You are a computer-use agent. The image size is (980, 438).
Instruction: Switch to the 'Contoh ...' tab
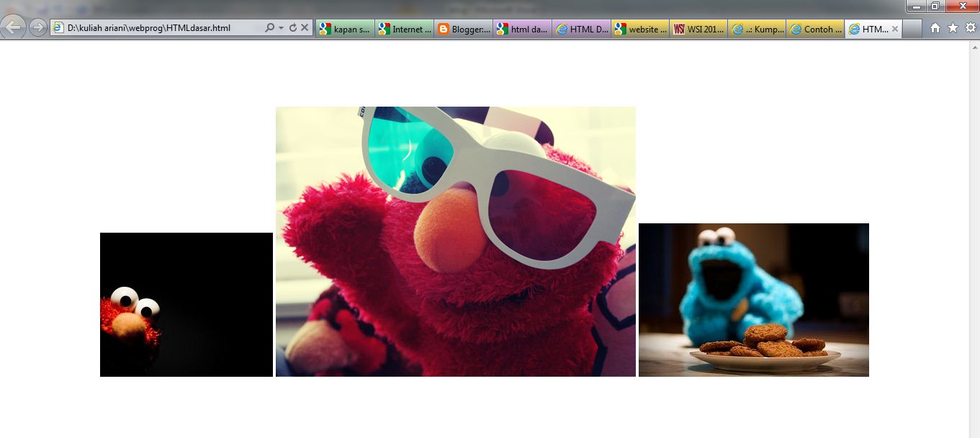point(816,29)
